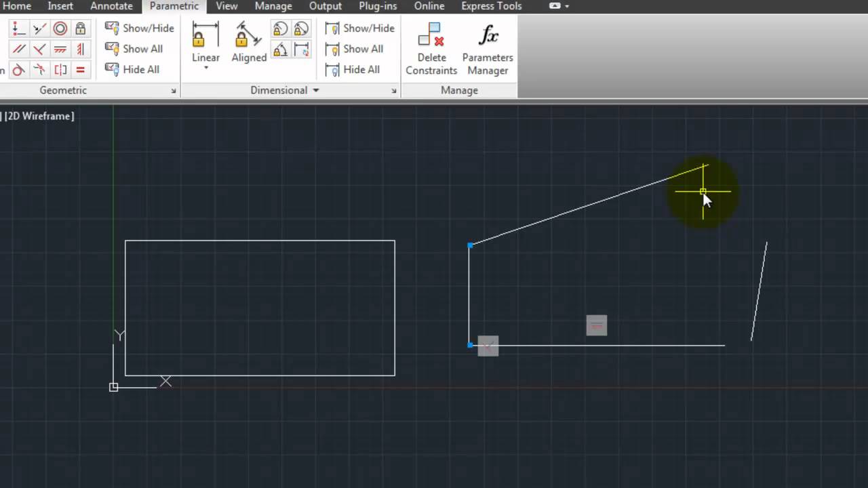Open Geometric panel dialog launcher arrow
The height and width of the screenshot is (488, 868).
(x=174, y=91)
